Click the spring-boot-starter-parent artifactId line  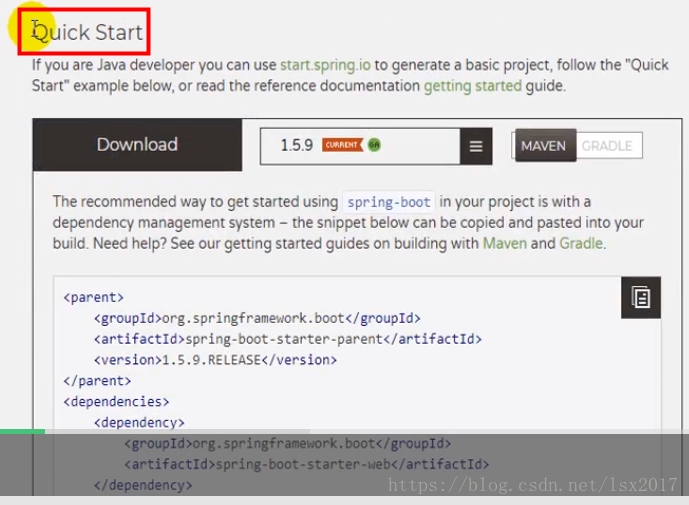[x=288, y=339]
